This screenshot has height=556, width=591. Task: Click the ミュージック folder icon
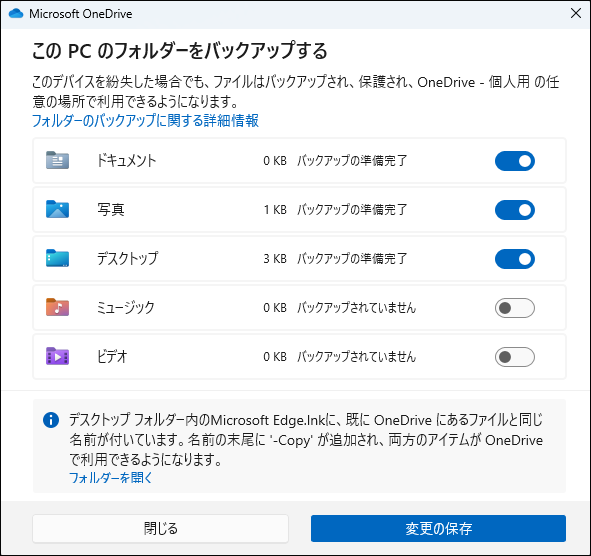click(x=57, y=307)
